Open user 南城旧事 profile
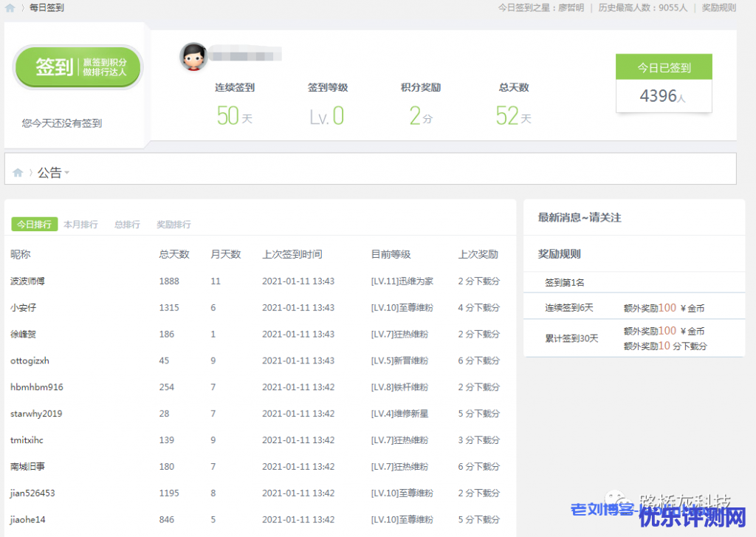The image size is (756, 537). tap(28, 467)
